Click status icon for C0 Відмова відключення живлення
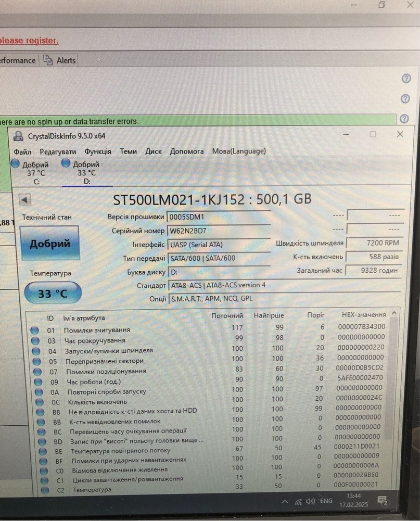Screen dimensions: 420x521 44,471
